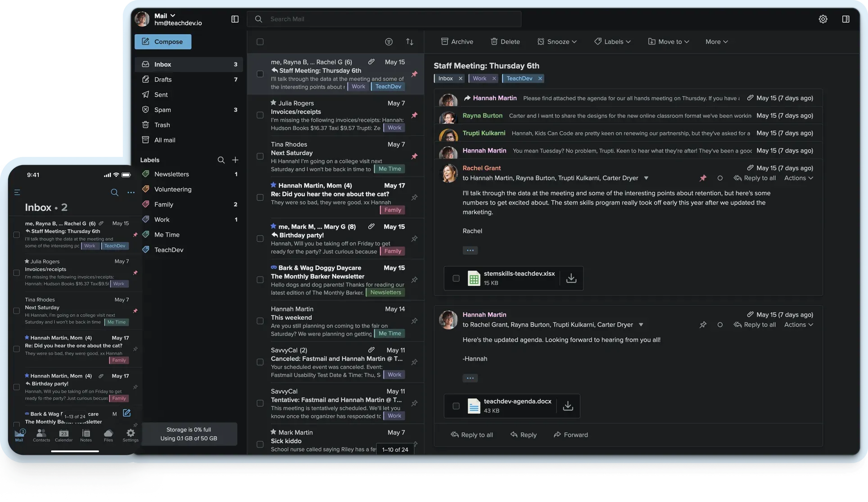Click the Compose button
Screen dimensions: 868x502
coord(163,41)
